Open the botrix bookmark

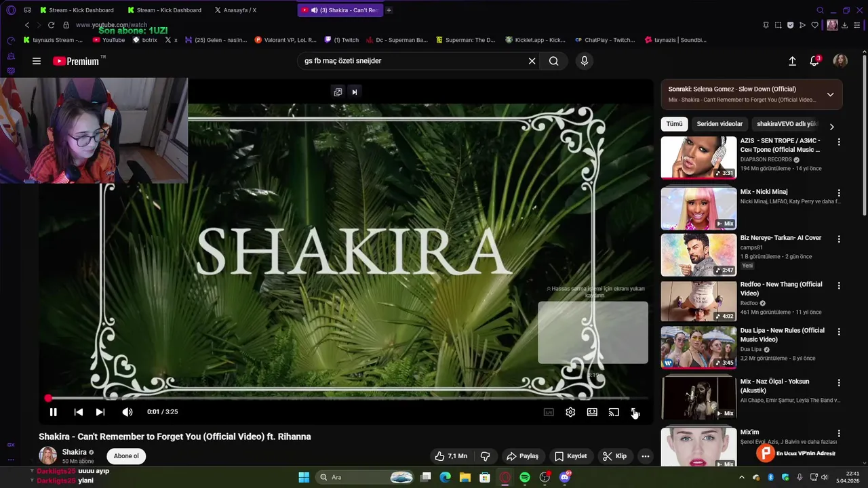point(144,40)
